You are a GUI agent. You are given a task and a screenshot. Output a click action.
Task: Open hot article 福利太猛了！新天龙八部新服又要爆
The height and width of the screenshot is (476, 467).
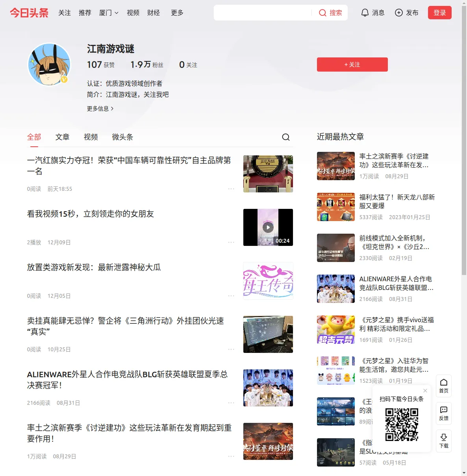coord(397,201)
